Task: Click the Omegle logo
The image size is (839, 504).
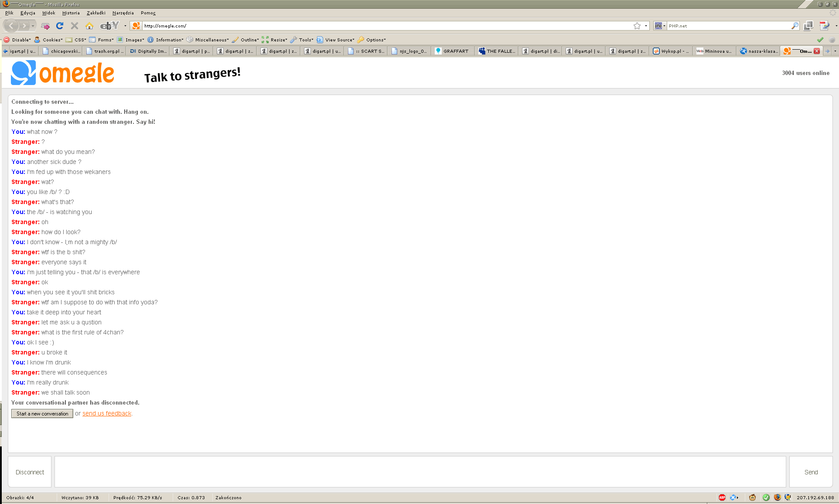Action: [62, 73]
